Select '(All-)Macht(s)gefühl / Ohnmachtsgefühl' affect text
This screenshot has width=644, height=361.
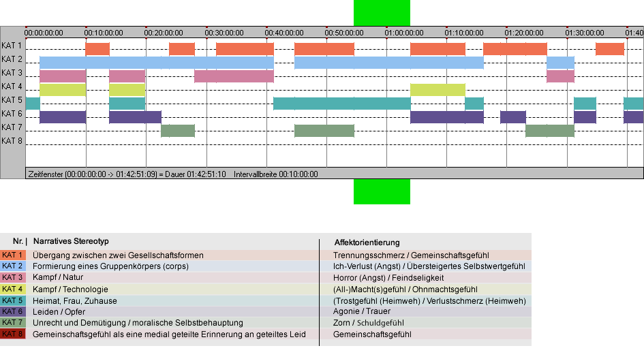click(405, 289)
